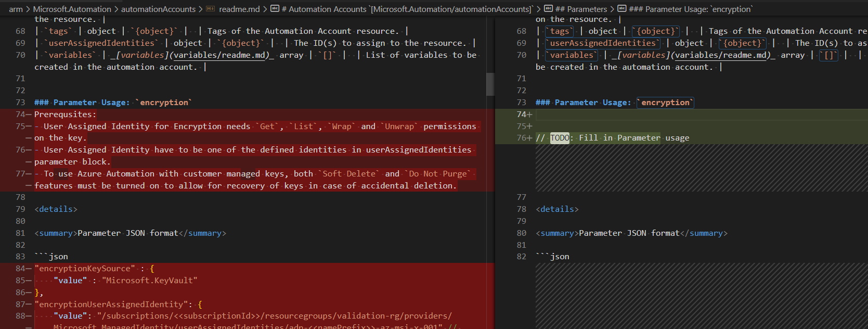
Task: Click the ```json fence on right line 82
Action: pyautogui.click(x=552, y=257)
